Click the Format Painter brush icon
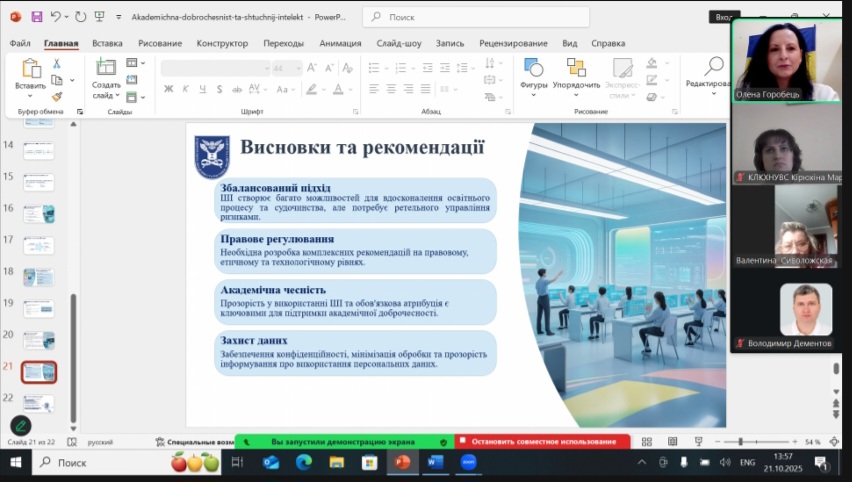This screenshot has width=852, height=482. coord(57,97)
